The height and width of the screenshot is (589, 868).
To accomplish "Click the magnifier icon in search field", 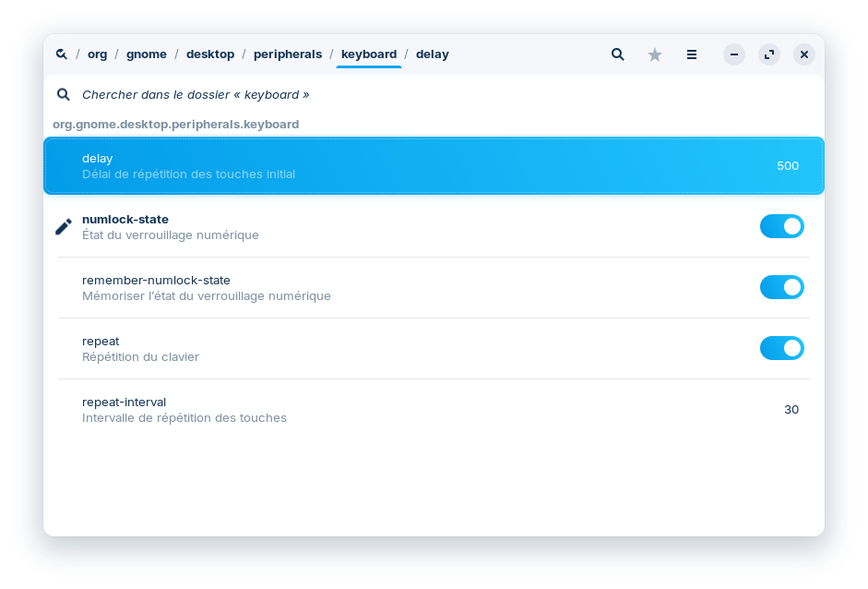I will tap(64, 94).
